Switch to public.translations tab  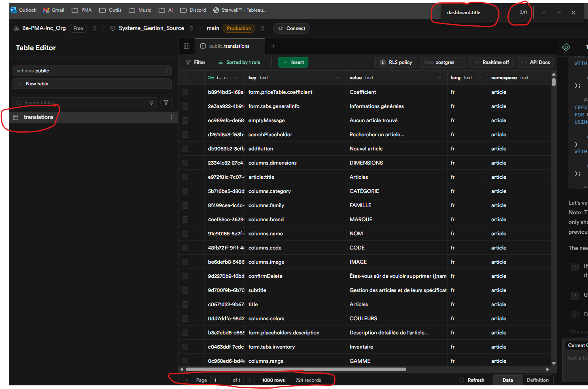tap(229, 46)
